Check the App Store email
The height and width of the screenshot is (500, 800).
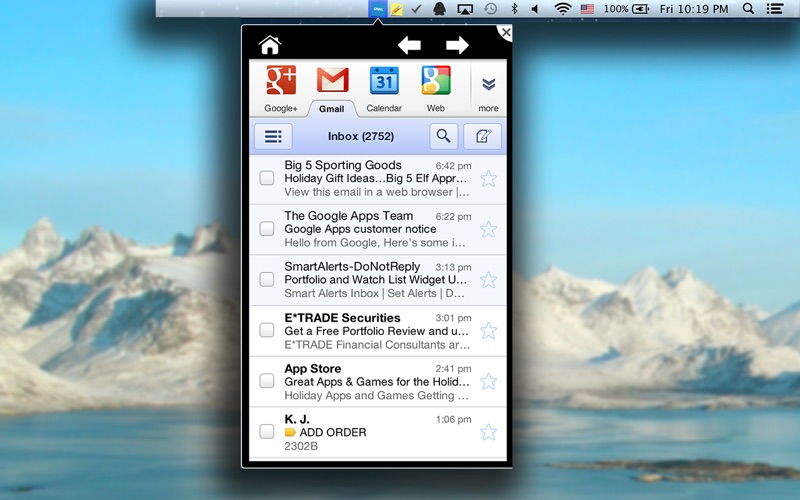tap(267, 381)
